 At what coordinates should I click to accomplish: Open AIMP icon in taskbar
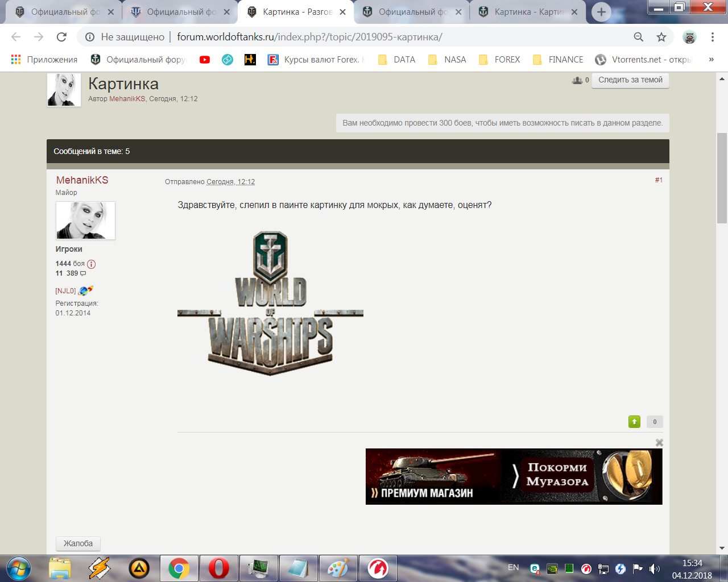[x=139, y=568]
